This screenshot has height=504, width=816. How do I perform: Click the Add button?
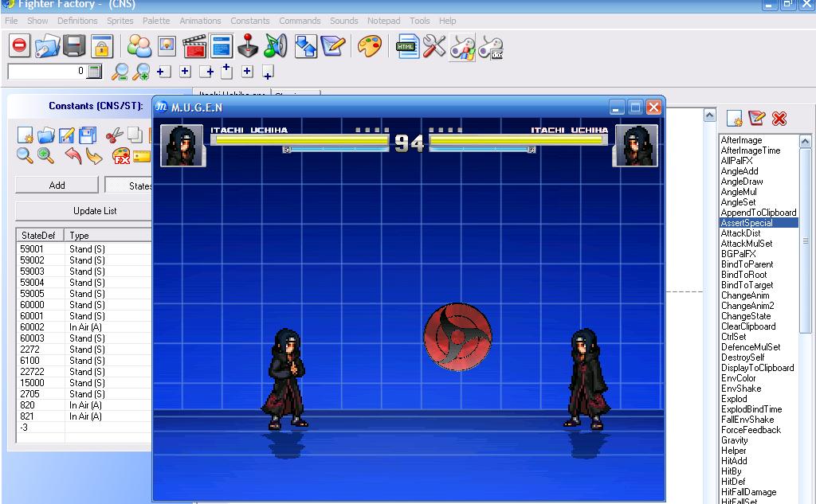click(x=57, y=186)
